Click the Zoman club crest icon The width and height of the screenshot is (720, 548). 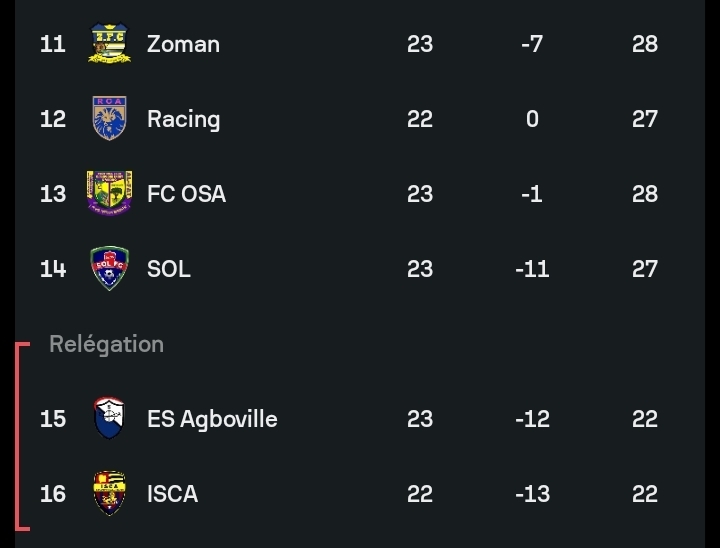pos(109,44)
